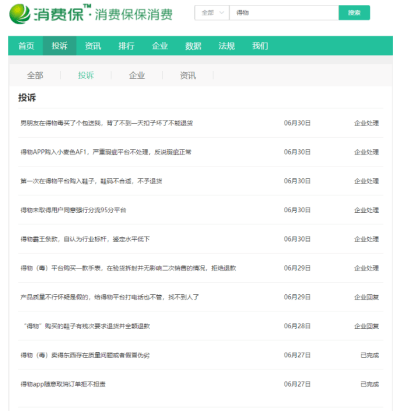398x416 pixels.
Task: Open the 数据 navigation item
Action: (x=193, y=46)
